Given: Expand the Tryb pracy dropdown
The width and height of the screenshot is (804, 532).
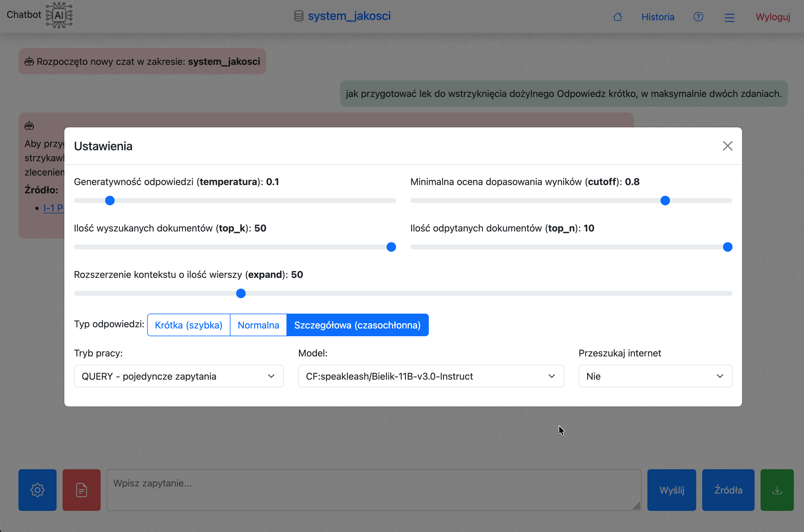Looking at the screenshot, I should click(179, 376).
